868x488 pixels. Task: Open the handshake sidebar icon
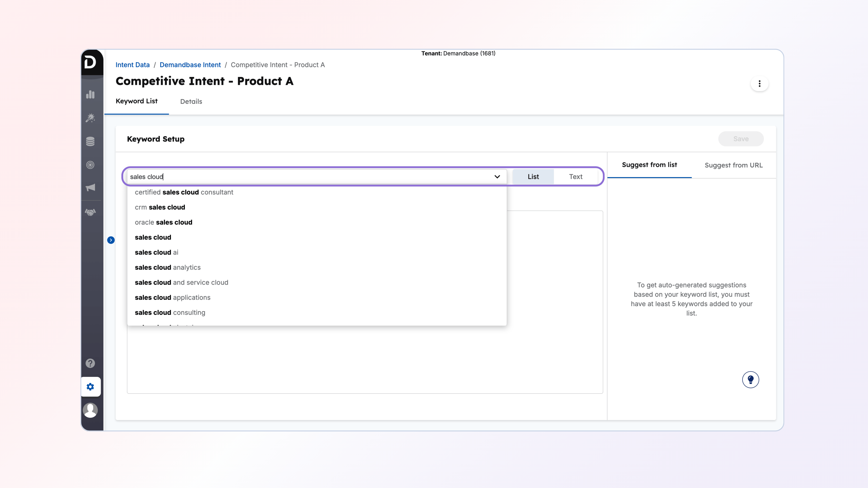click(x=90, y=212)
